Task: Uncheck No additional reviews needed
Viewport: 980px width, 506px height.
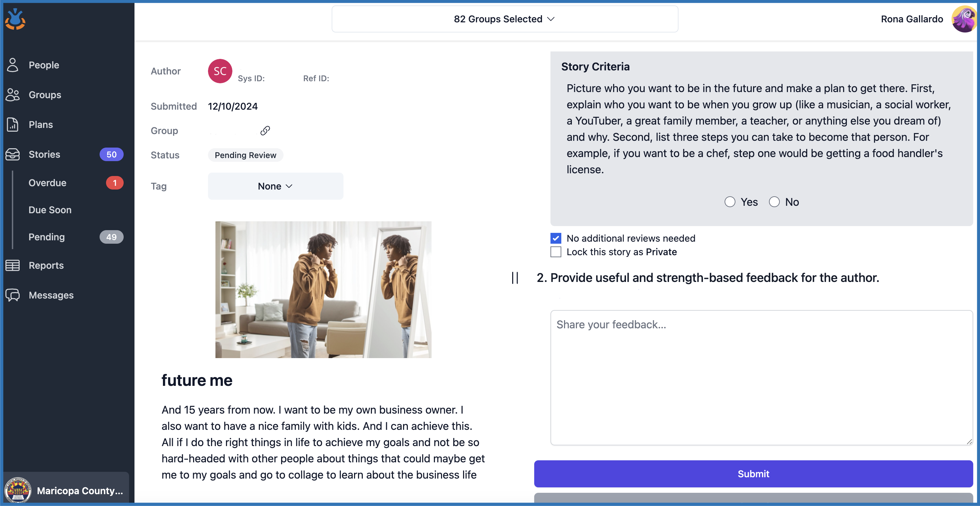Action: [556, 238]
